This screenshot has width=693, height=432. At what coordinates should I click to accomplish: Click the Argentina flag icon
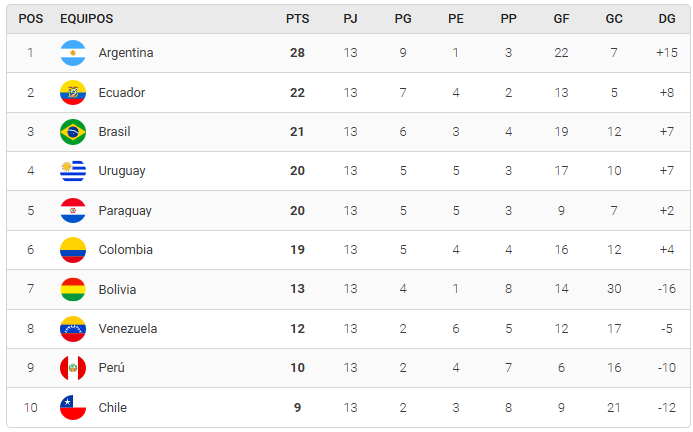(x=73, y=53)
